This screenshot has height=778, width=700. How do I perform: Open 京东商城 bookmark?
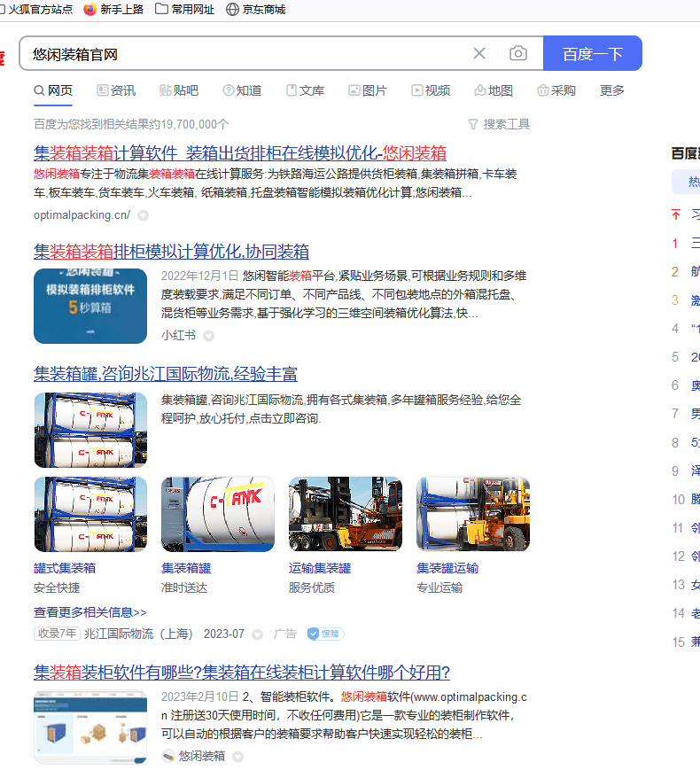click(x=255, y=10)
